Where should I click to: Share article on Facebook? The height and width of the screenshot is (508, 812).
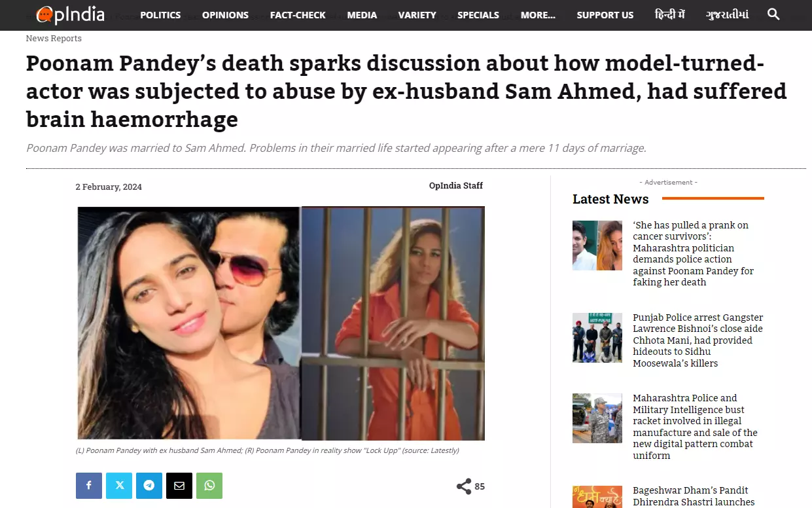[89, 486]
